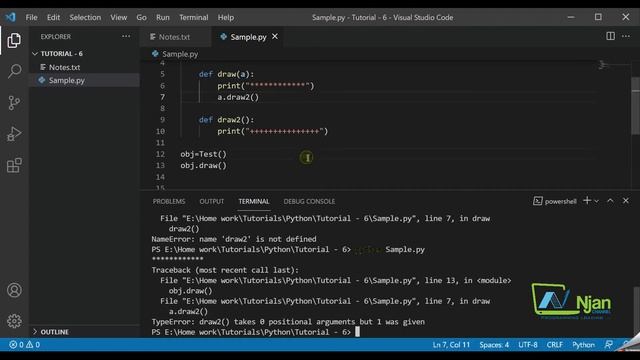The height and width of the screenshot is (360, 640).
Task: Click the terminal prompt input line
Action: pyautogui.click(x=256, y=332)
